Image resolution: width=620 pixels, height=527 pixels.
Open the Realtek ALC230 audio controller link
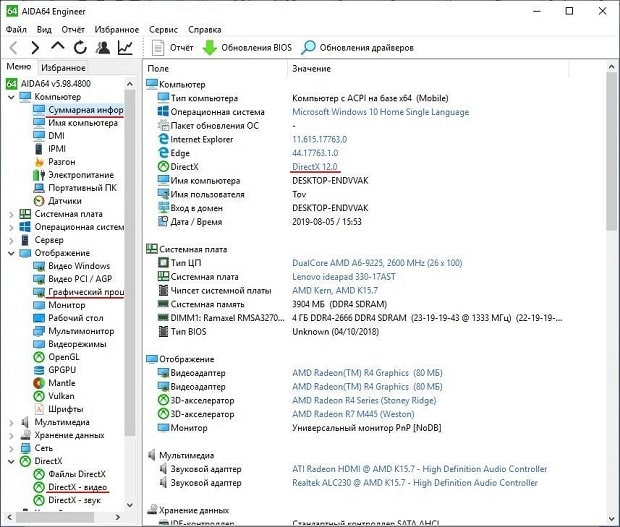coord(415,483)
